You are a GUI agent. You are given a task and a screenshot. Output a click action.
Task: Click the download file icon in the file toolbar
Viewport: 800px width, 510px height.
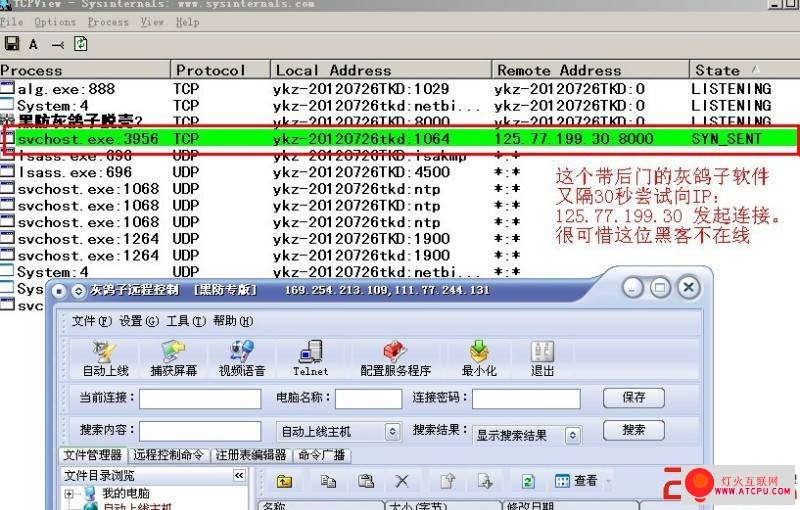(x=485, y=481)
